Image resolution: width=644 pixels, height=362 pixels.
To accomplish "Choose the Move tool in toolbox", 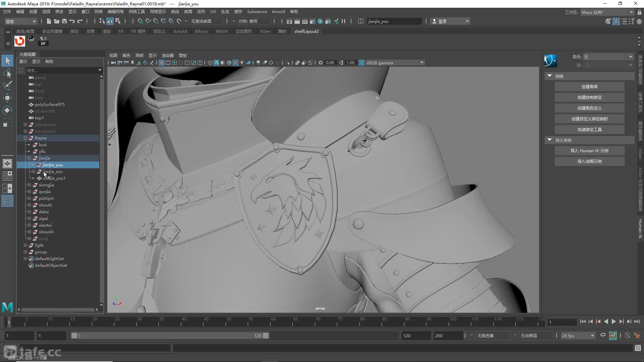I will [x=7, y=98].
